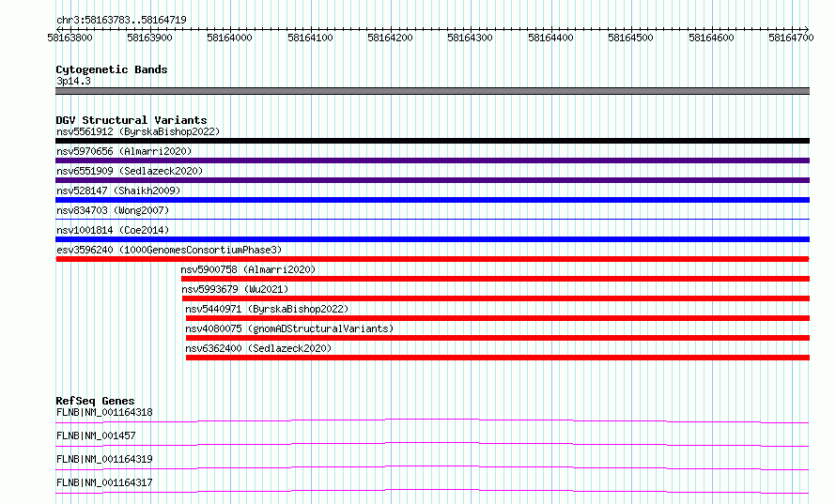Open variant nsv5900758 (Almarri2020) label
Viewport: 836px width, 504px height.
pos(249,269)
